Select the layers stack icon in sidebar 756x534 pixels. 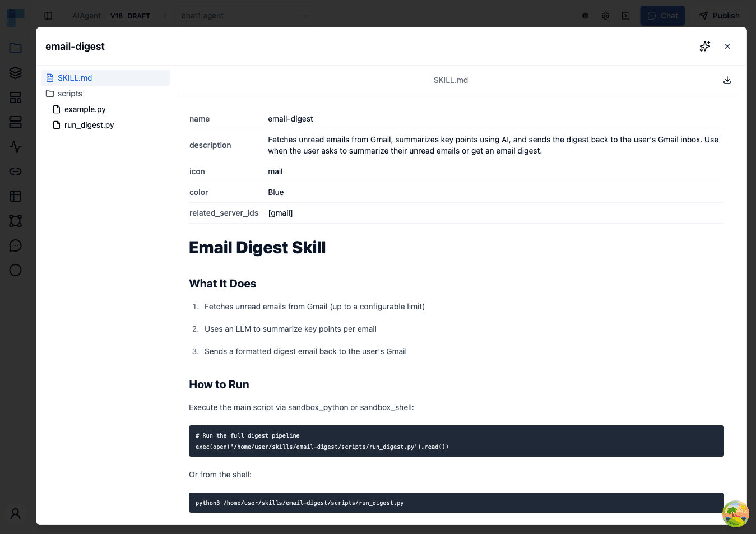(x=15, y=72)
